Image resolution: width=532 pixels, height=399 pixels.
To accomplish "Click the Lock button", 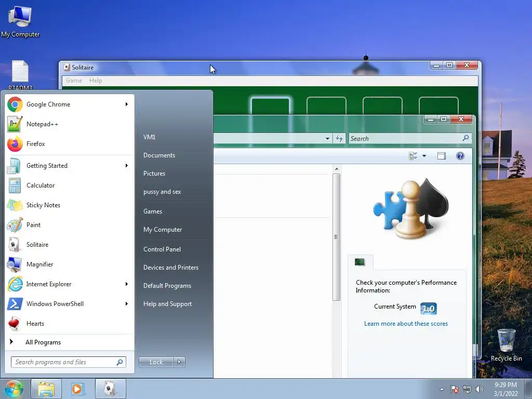I will [x=156, y=362].
